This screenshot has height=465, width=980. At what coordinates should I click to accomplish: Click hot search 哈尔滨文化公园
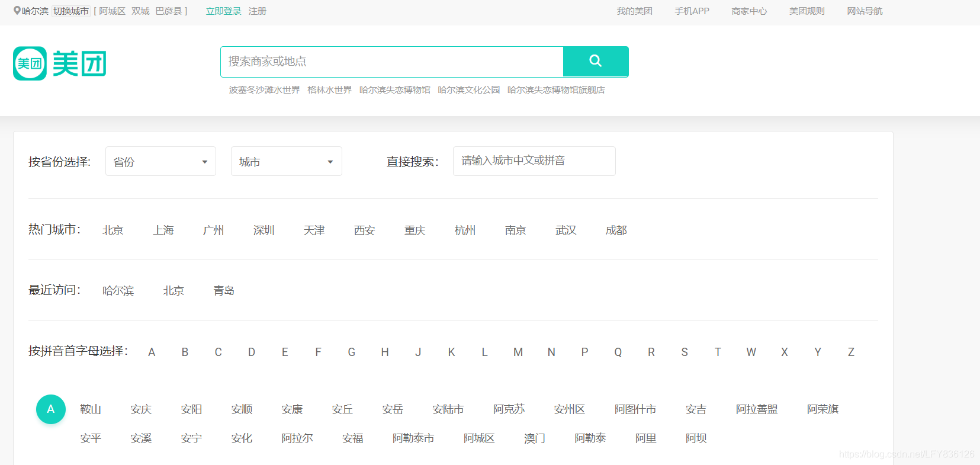[x=469, y=89]
